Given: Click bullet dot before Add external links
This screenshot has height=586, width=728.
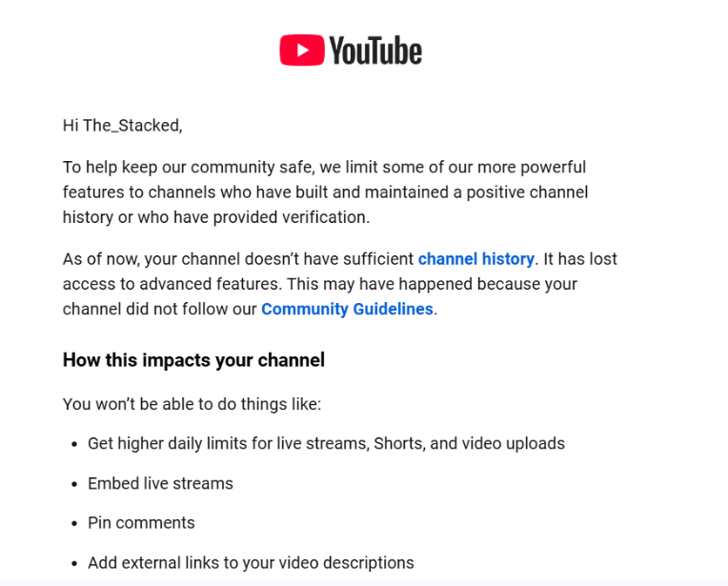Looking at the screenshot, I should click(x=74, y=564).
